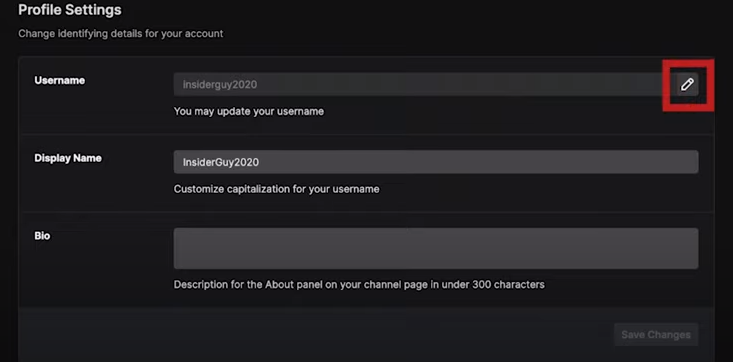Click the Bio description hint about 300 characters
The image size is (733, 362).
359,284
